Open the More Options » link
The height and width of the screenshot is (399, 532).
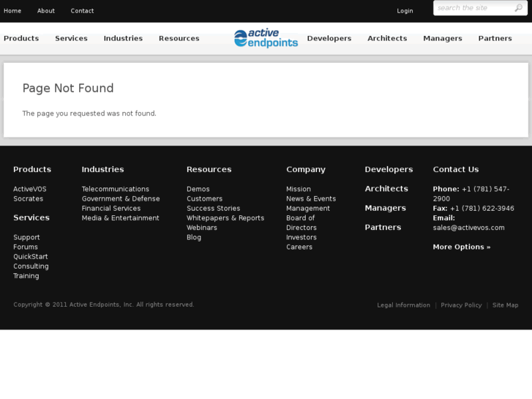pyautogui.click(x=462, y=247)
